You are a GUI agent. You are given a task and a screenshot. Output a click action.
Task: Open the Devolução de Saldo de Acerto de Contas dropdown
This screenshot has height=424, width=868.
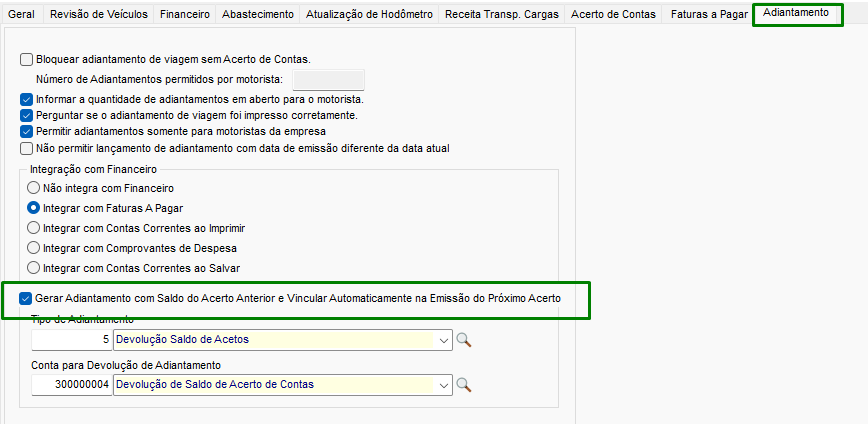(x=444, y=385)
